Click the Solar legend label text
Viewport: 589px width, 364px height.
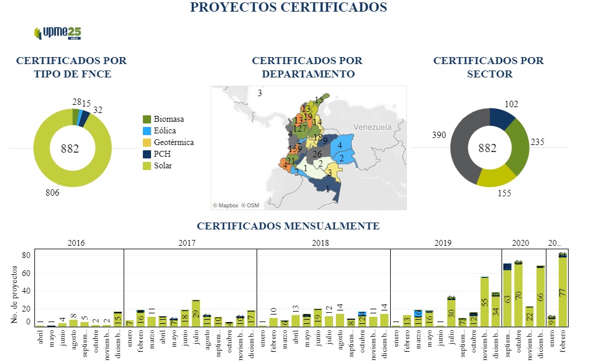coord(163,166)
